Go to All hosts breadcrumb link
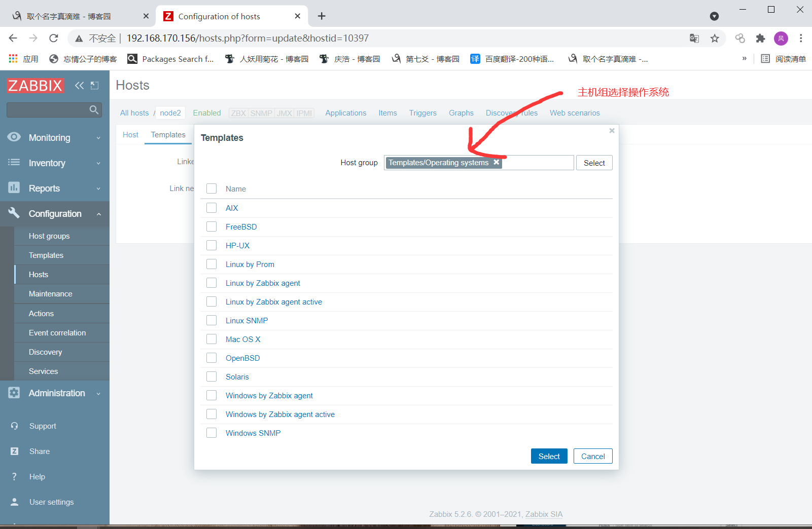This screenshot has height=529, width=812. [x=134, y=113]
